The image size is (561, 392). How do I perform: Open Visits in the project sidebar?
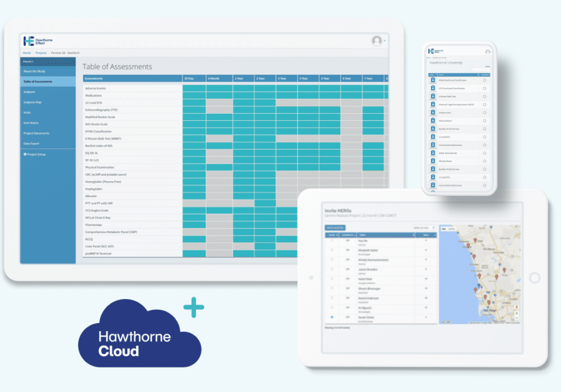click(48, 113)
